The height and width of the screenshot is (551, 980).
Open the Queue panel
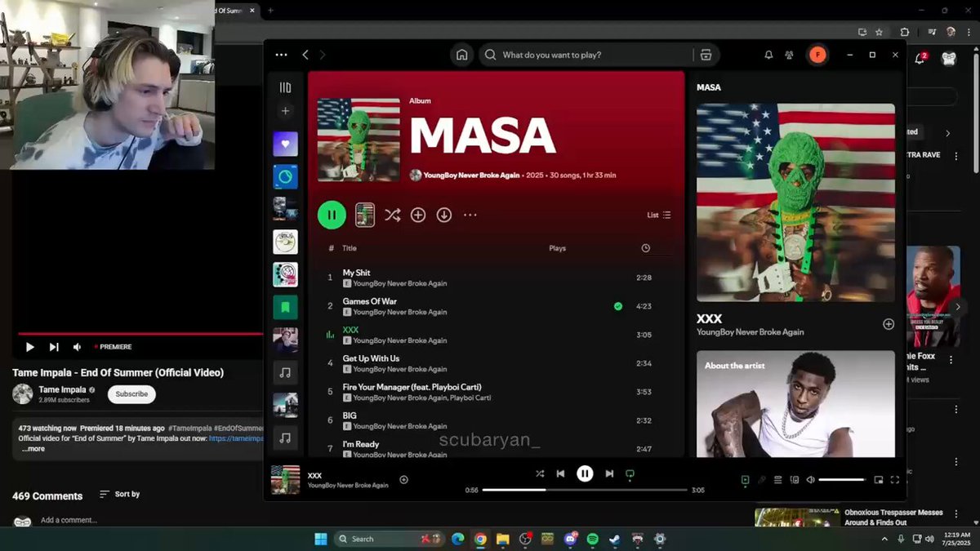pos(778,480)
